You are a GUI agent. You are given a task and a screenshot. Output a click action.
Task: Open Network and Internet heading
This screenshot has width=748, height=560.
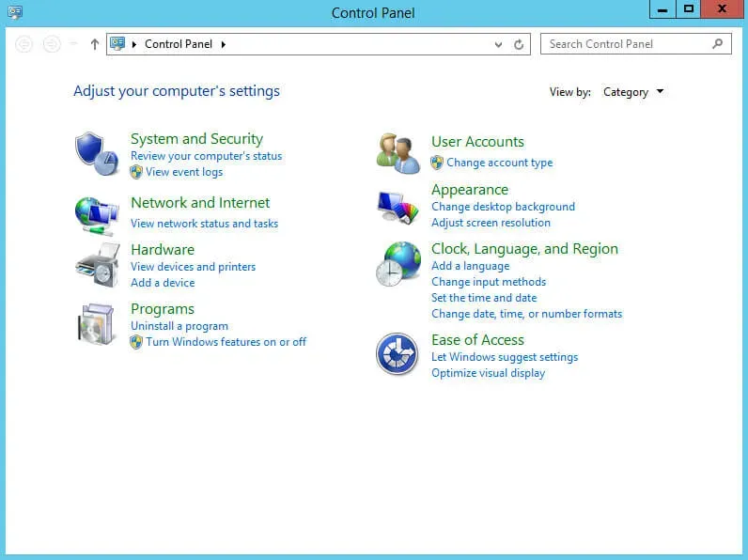pyautogui.click(x=200, y=203)
